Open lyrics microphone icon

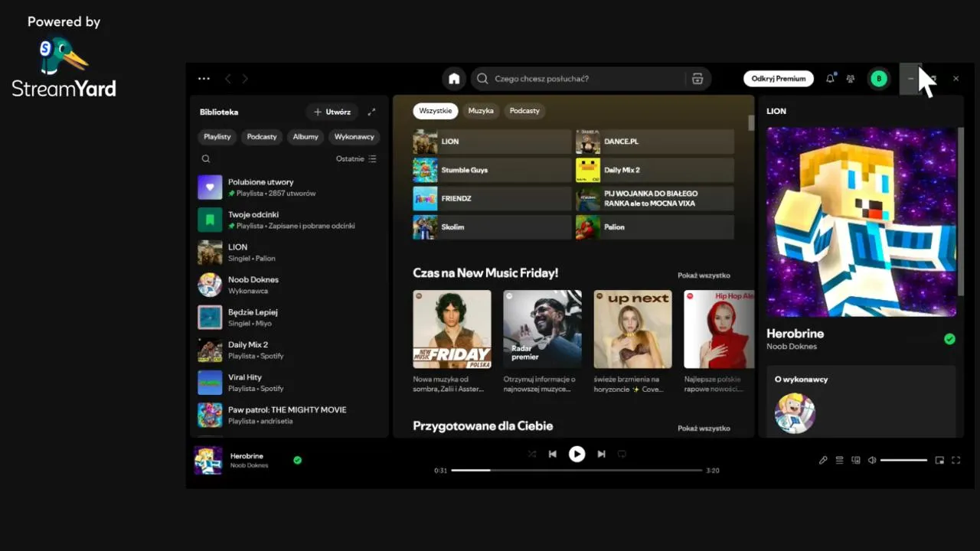coord(823,461)
